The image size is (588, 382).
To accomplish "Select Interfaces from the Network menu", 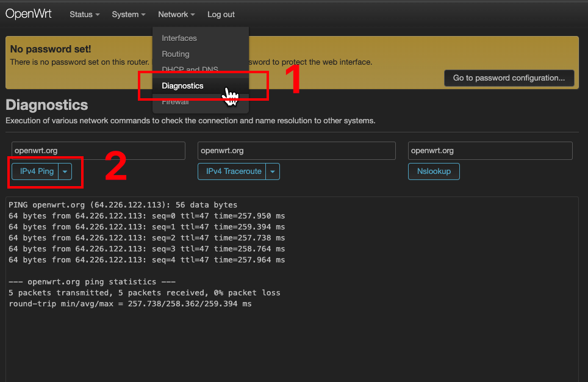I will click(178, 38).
